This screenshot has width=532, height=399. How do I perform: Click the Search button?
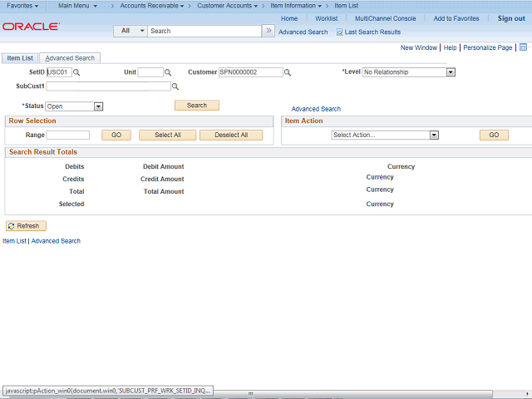pyautogui.click(x=197, y=106)
